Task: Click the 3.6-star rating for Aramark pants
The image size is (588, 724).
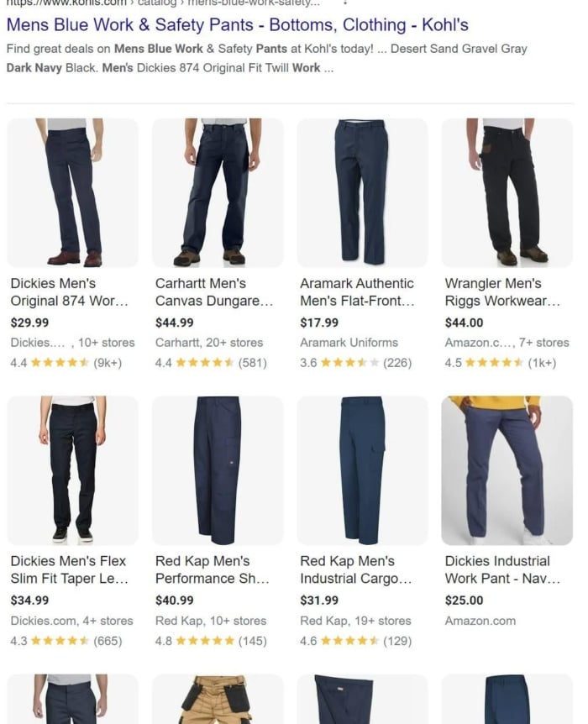Action: (x=355, y=363)
